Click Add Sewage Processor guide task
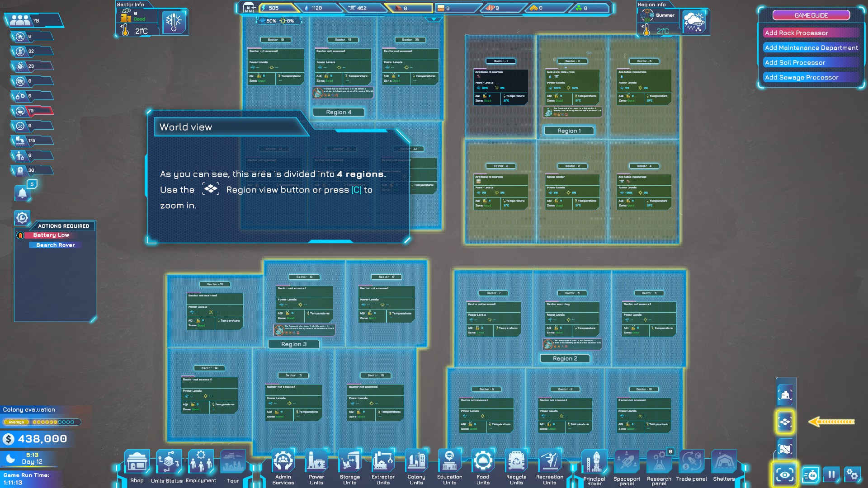The image size is (868, 488). [811, 78]
